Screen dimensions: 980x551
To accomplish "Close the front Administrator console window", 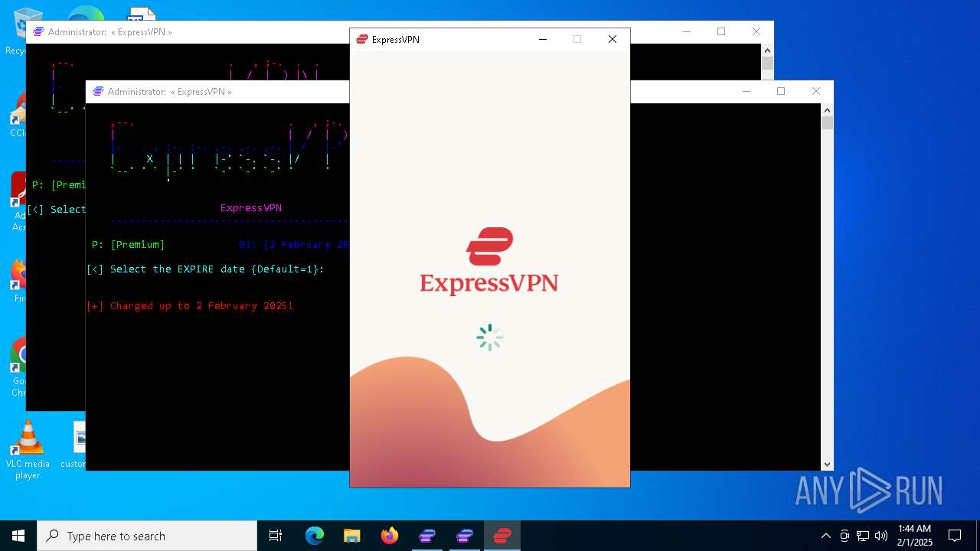I will [816, 91].
